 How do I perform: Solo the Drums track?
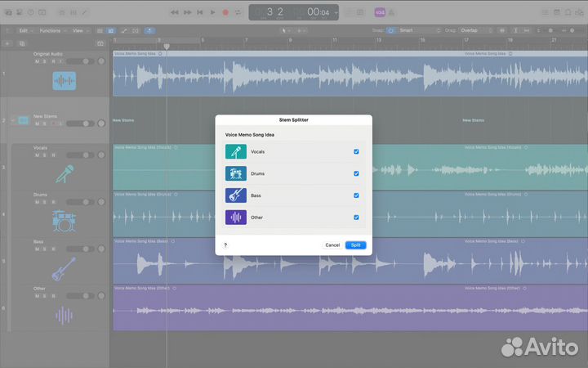[45, 202]
